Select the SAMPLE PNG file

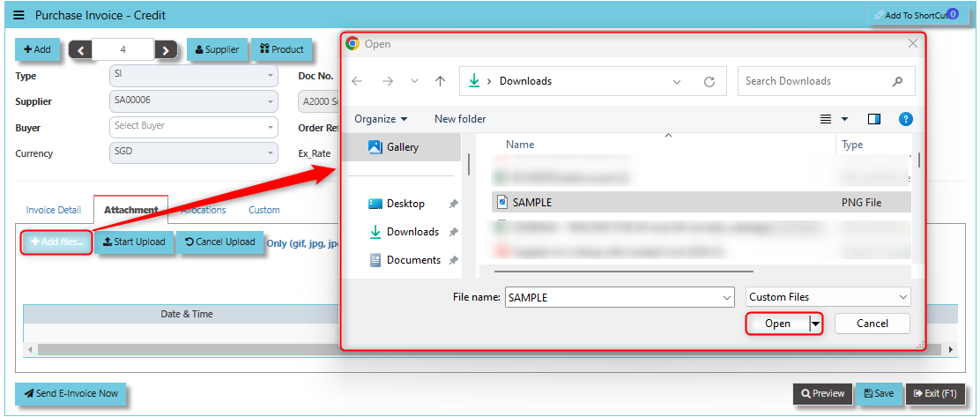[x=531, y=203]
